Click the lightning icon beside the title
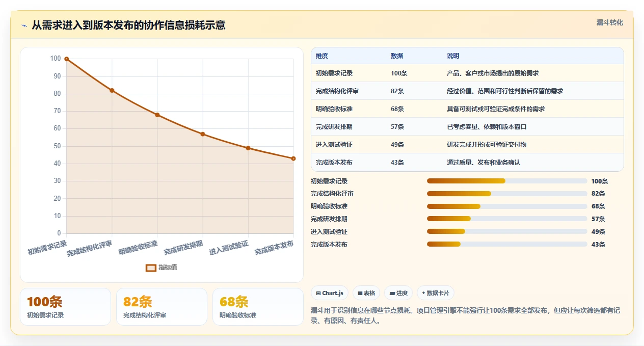This screenshot has height=346, width=644. pyautogui.click(x=24, y=25)
